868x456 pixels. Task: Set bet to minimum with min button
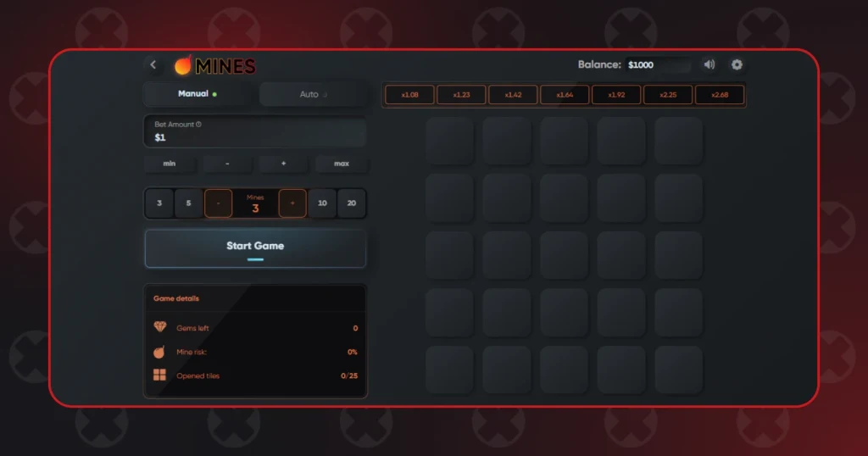click(170, 164)
